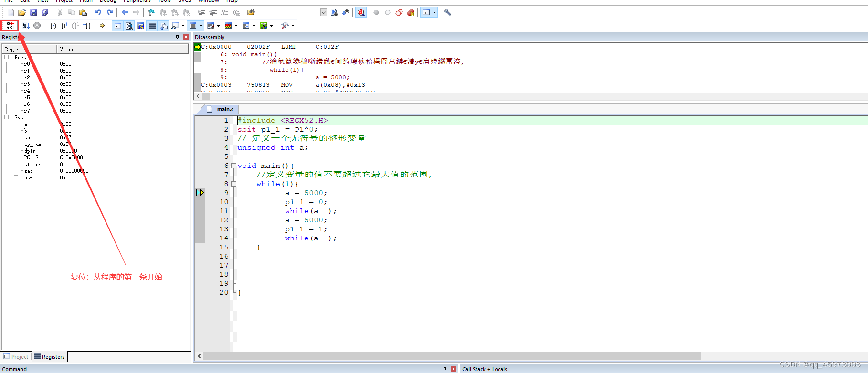Click the New file icon

click(11, 12)
